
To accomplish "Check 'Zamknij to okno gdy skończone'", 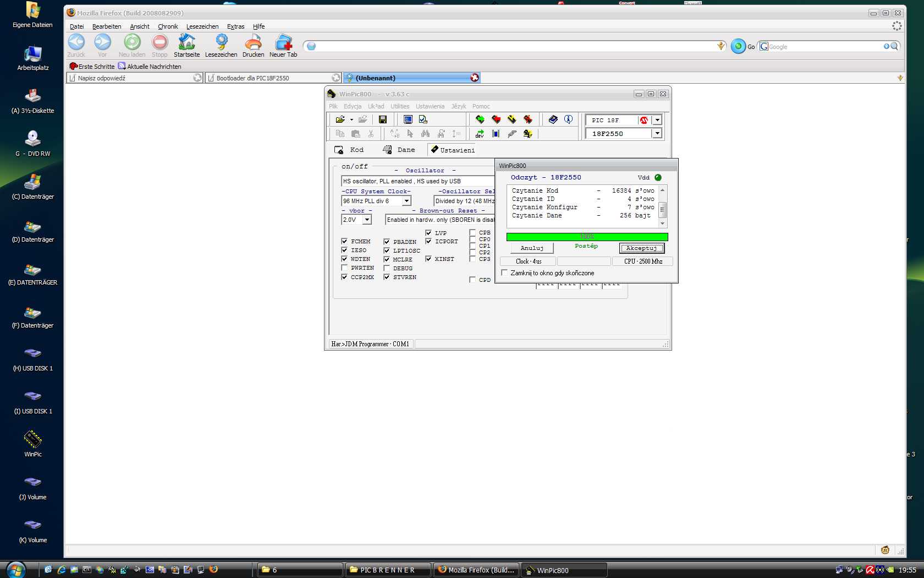I will tap(504, 272).
